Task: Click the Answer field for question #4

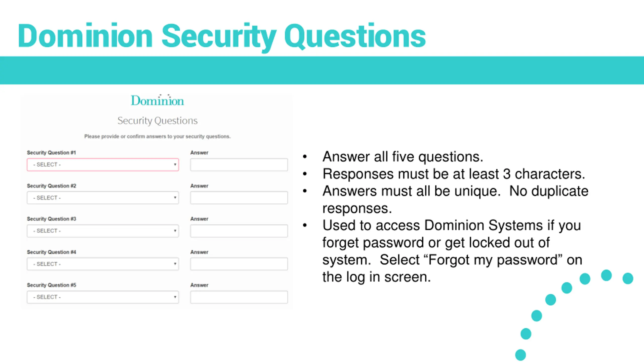Action: coord(239,264)
